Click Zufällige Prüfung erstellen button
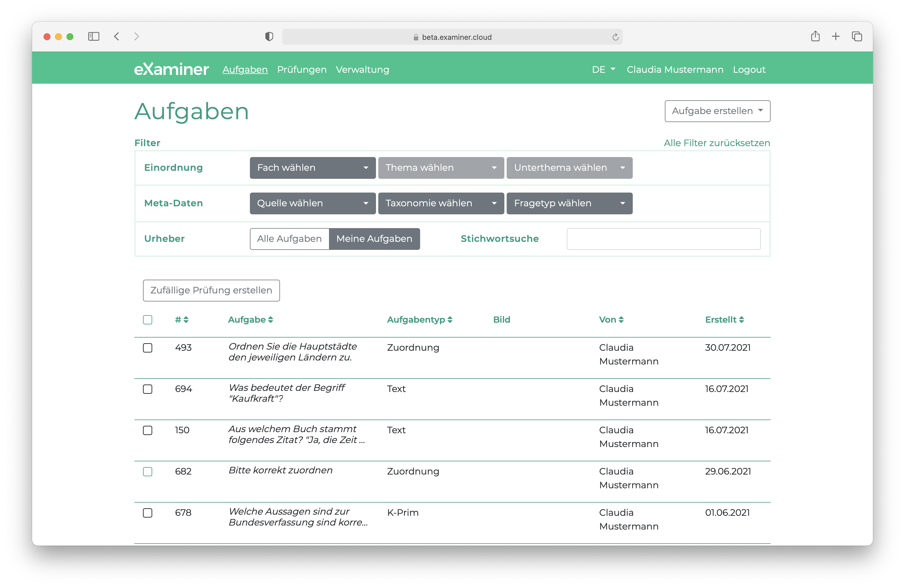 click(x=211, y=291)
